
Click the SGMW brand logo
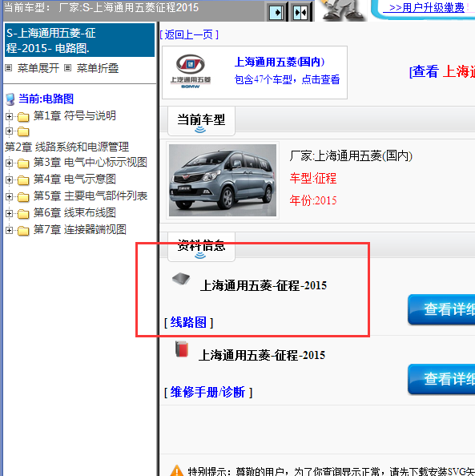[x=191, y=71]
